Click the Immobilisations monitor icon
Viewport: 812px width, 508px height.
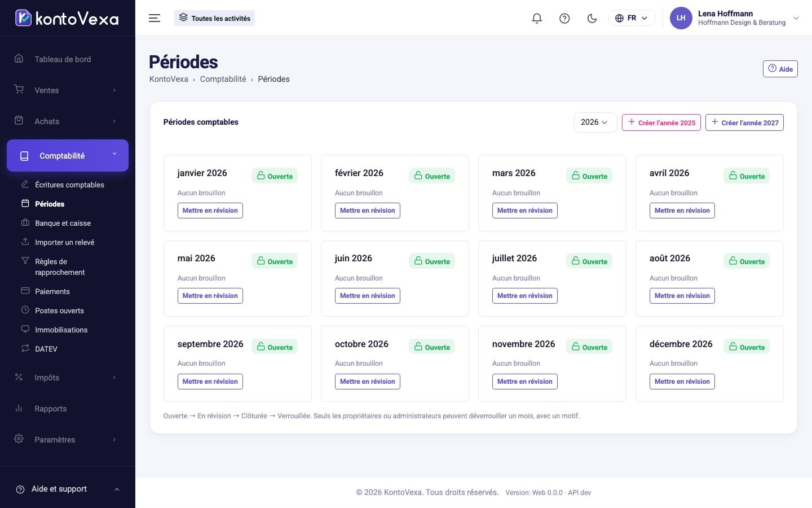(x=25, y=329)
